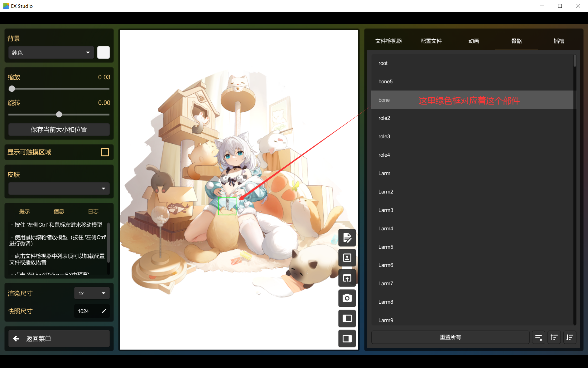Click the 旋转 slider handle

(x=59, y=114)
